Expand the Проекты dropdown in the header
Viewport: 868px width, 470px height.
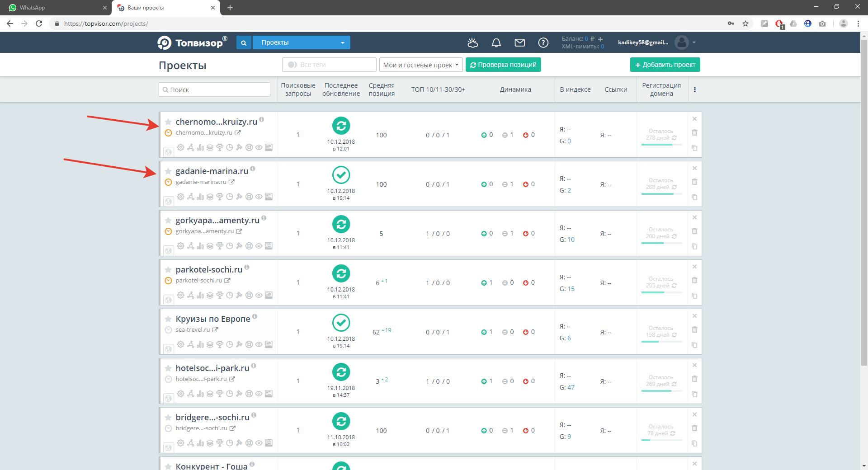click(x=301, y=42)
